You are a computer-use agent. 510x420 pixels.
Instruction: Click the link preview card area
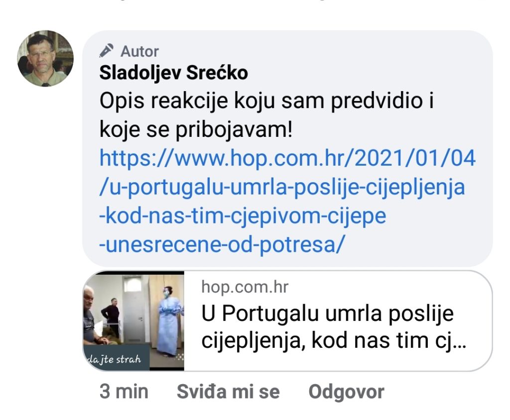[x=287, y=321]
